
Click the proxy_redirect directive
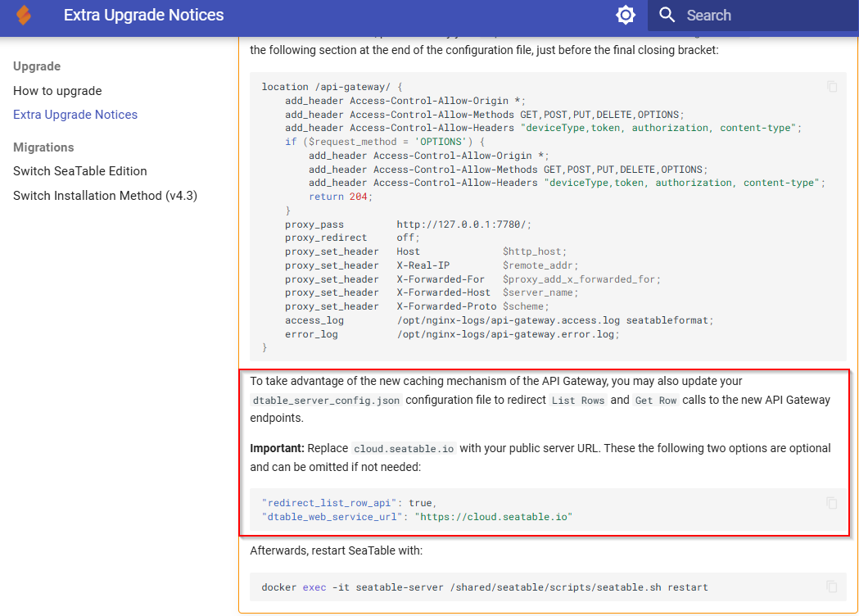click(326, 238)
